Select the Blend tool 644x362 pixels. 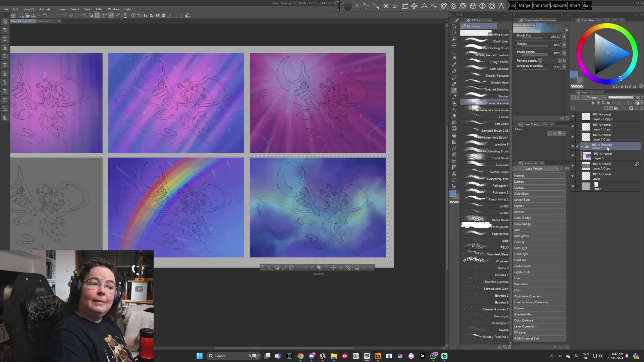tap(454, 122)
